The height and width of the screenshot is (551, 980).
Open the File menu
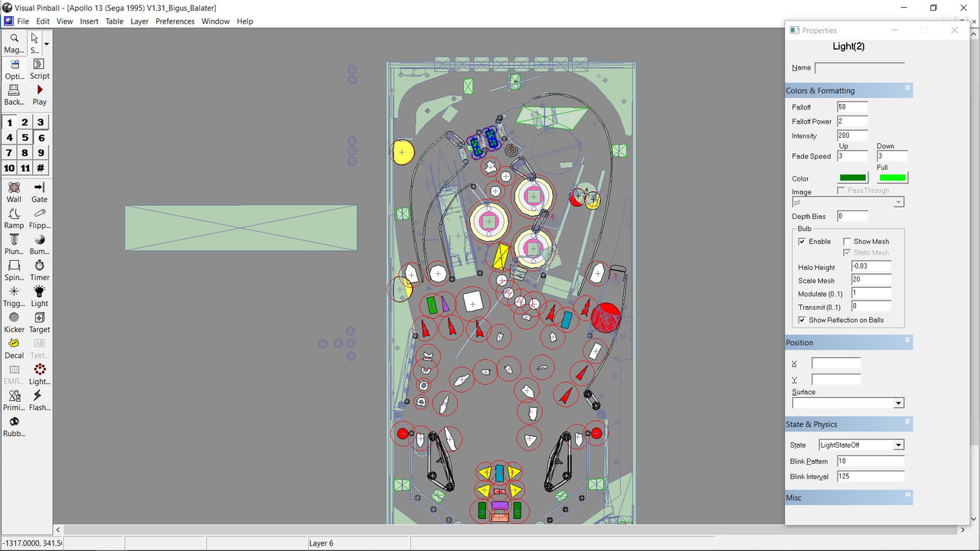click(x=23, y=21)
